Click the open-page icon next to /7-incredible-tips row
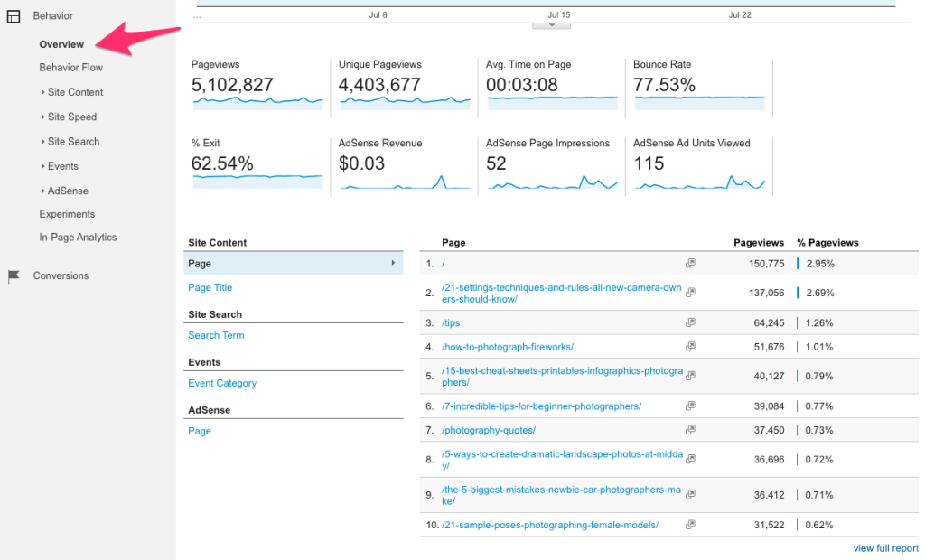This screenshot has width=925, height=560. pyautogui.click(x=690, y=406)
